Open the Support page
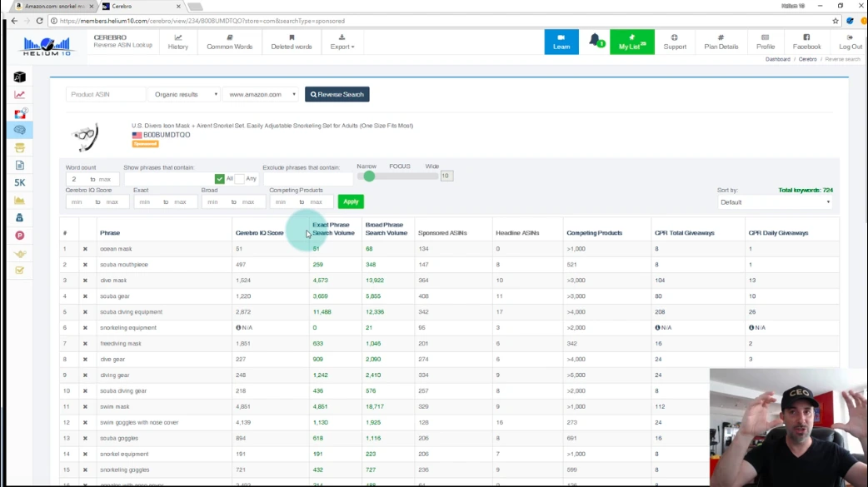 (x=675, y=42)
